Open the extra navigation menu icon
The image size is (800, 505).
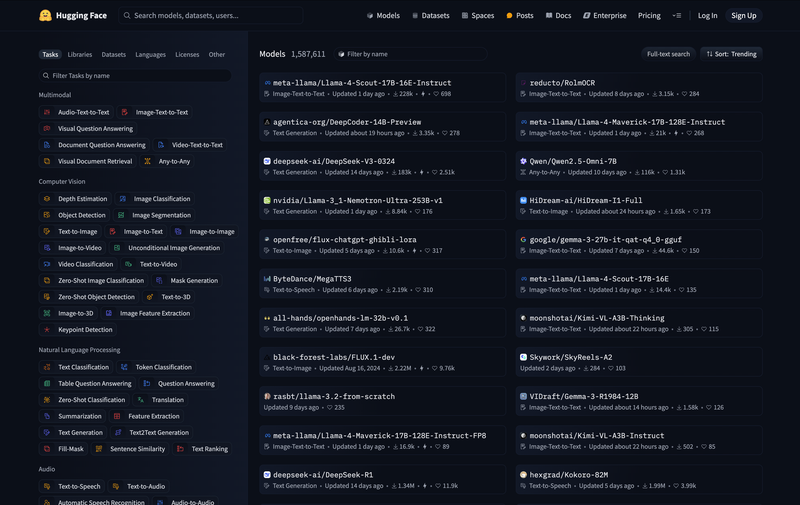(677, 15)
